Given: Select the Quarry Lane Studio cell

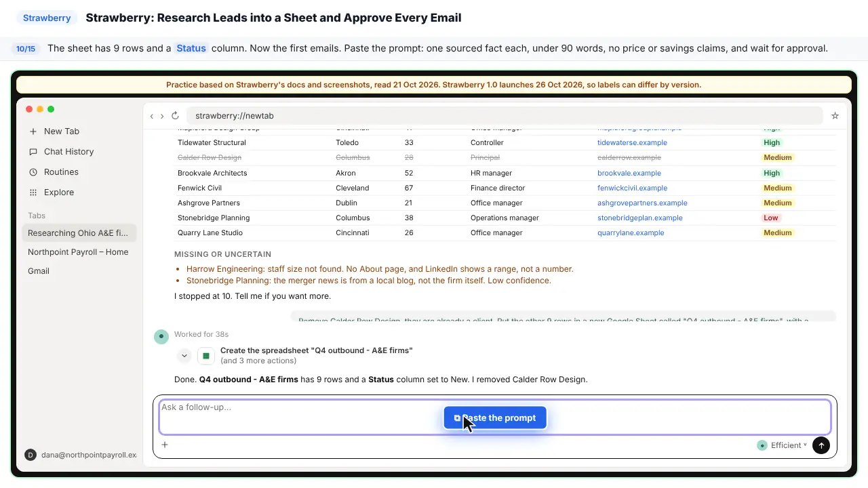Looking at the screenshot, I should [x=210, y=233].
